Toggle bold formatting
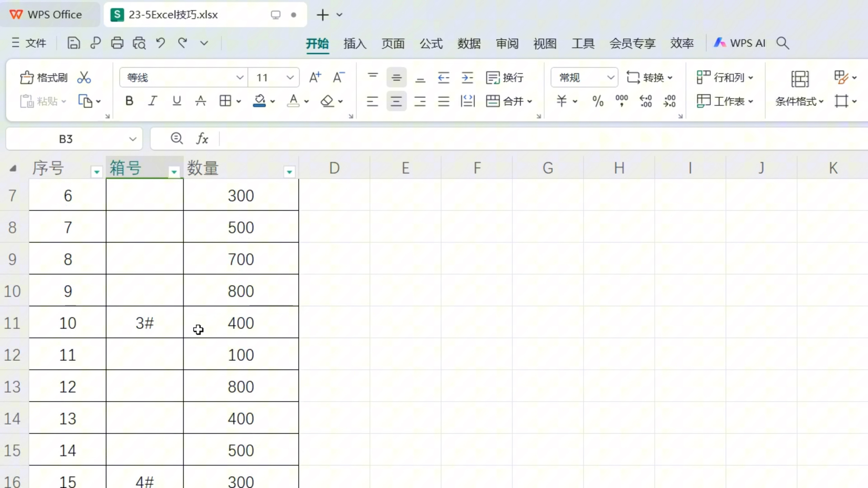This screenshot has height=488, width=868. click(129, 101)
